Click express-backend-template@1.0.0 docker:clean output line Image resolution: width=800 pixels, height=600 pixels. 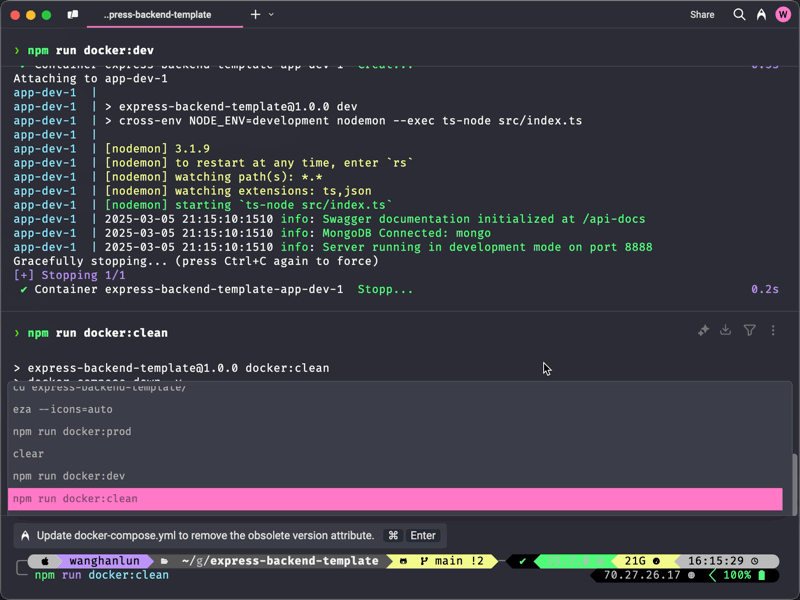[x=171, y=368]
